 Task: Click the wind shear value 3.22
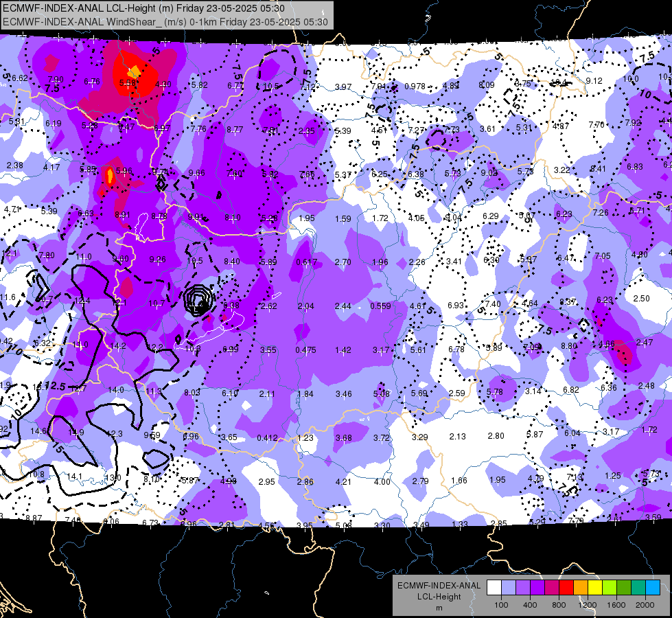pos(562,170)
